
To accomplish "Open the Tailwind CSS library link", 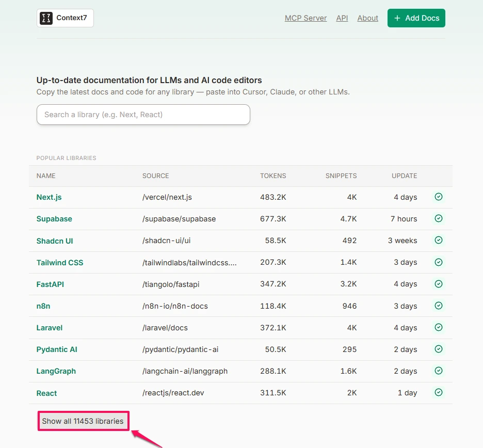I will pyautogui.click(x=60, y=263).
